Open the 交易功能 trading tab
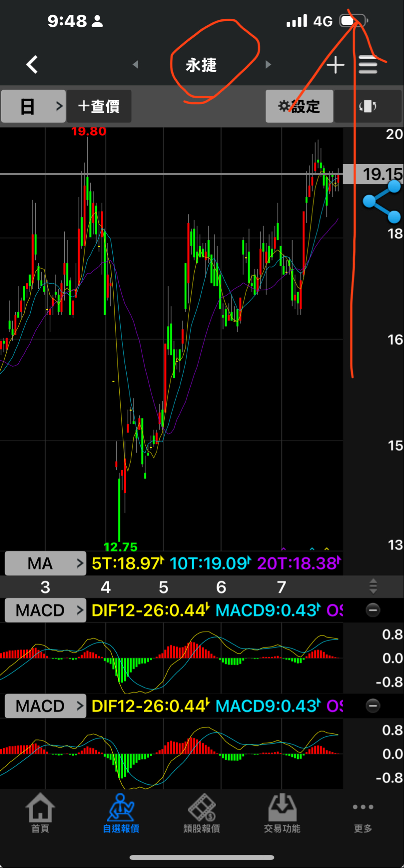 [282, 813]
